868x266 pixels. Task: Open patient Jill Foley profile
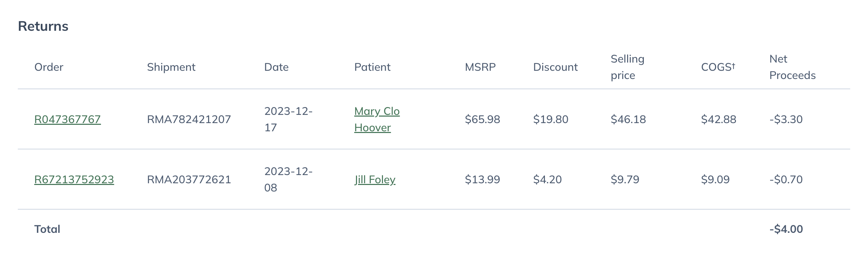pos(375,179)
